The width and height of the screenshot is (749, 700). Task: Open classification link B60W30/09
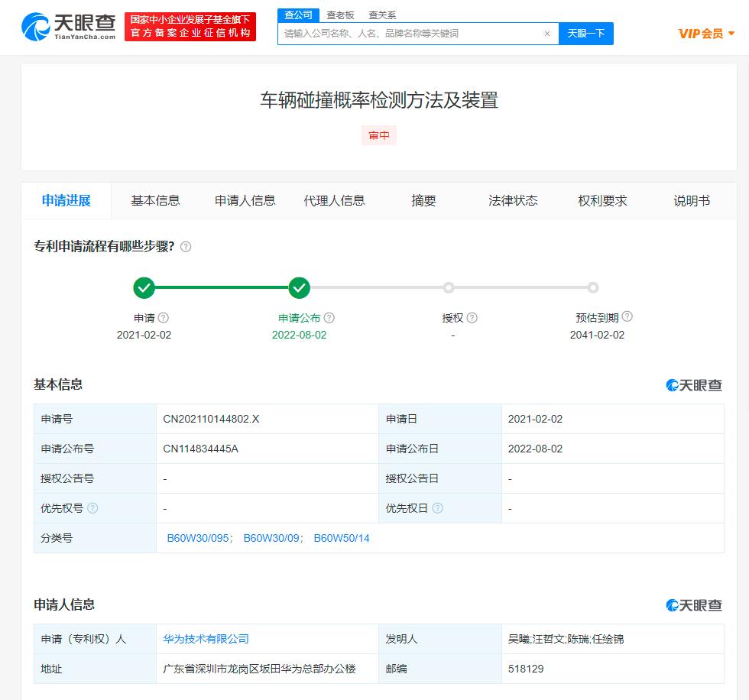[271, 538]
